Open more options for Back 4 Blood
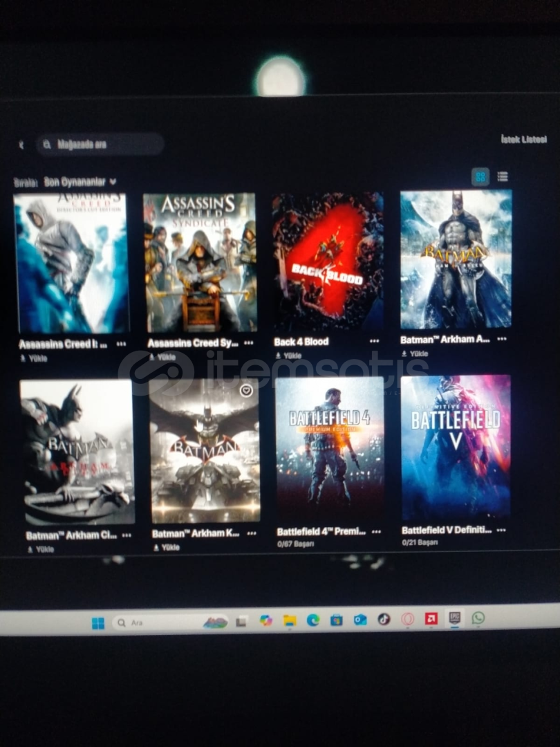The image size is (560, 747). [374, 341]
